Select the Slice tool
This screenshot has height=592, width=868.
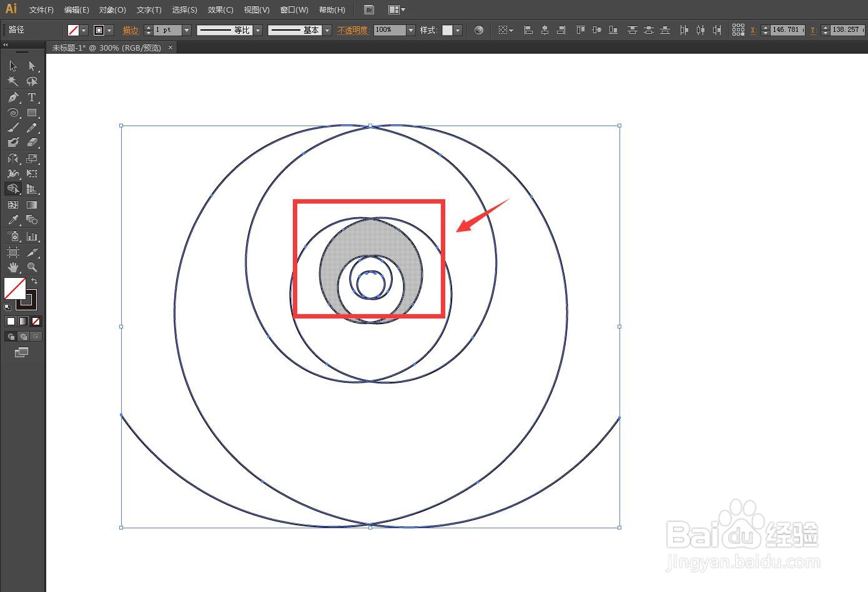32,252
